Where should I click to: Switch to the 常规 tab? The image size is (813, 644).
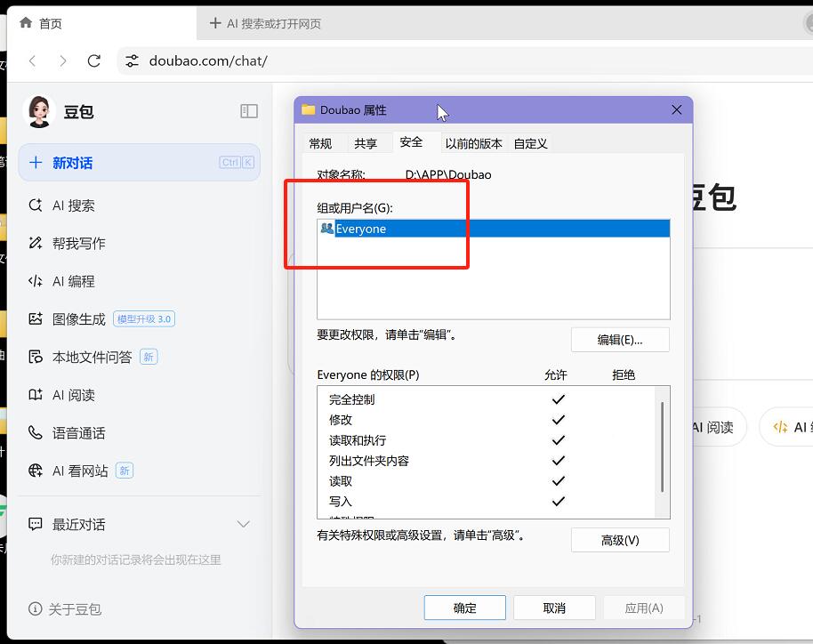320,143
